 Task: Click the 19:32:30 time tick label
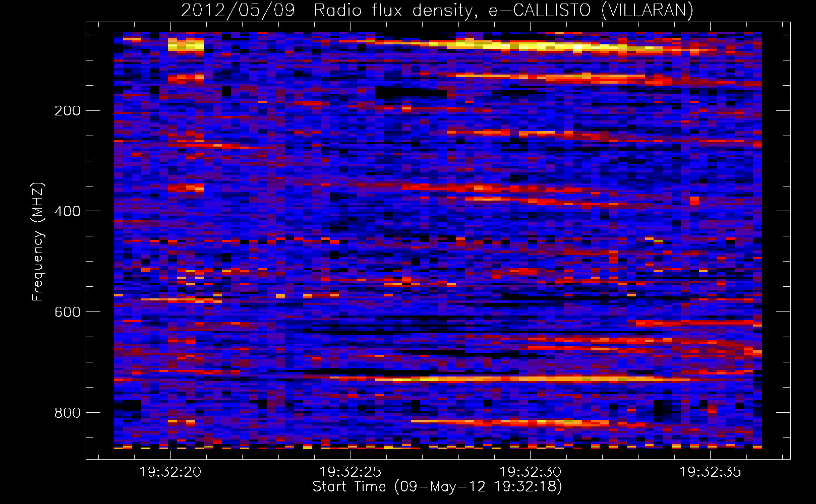(531, 472)
